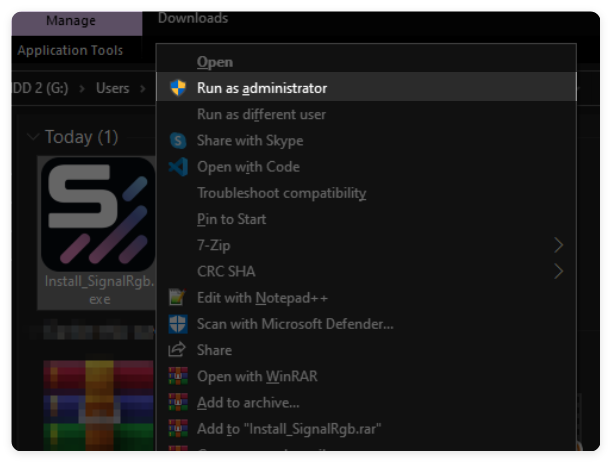
Task: Choose Run as administrator
Action: [366, 88]
